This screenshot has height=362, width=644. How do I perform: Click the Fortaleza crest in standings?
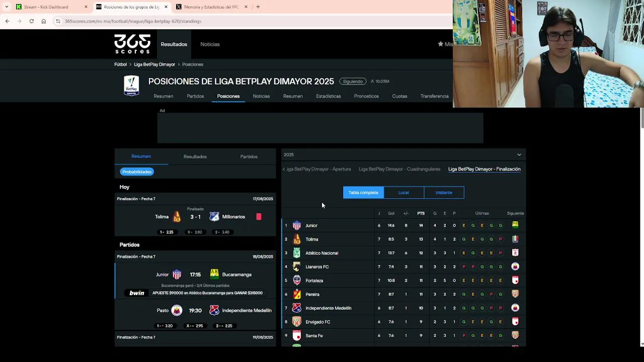pyautogui.click(x=297, y=281)
